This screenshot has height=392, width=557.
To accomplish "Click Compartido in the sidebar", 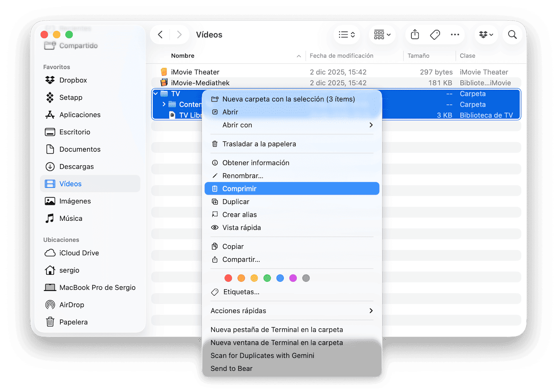I will pyautogui.click(x=78, y=46).
